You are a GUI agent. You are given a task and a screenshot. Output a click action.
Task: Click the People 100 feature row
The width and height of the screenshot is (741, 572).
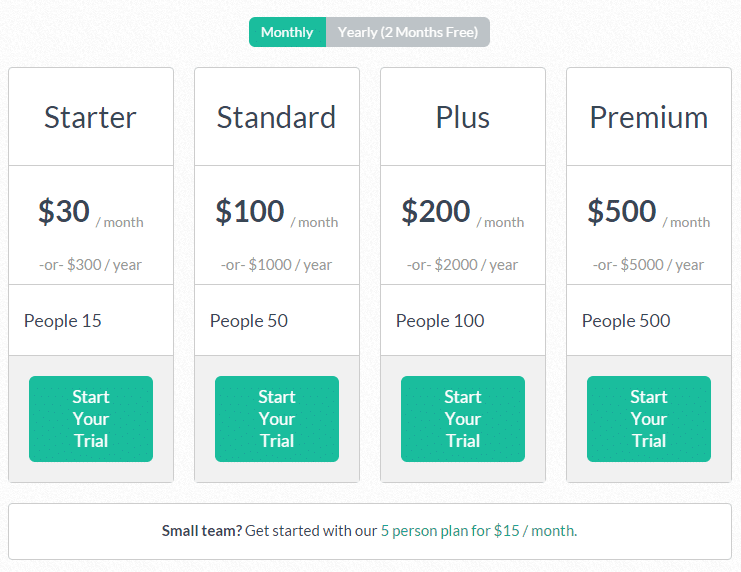[x=463, y=321]
